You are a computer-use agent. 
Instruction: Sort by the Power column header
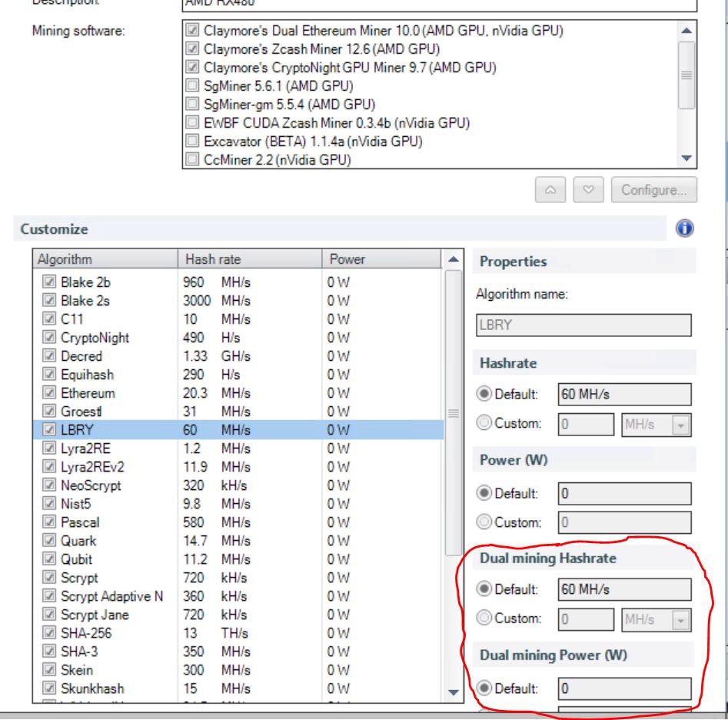coord(381,259)
